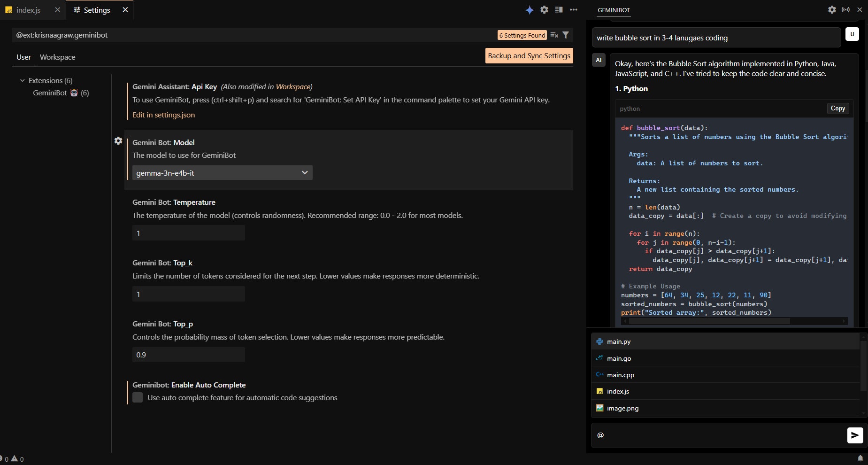Select main.cpp from file mention list
The image size is (868, 465).
click(x=725, y=375)
